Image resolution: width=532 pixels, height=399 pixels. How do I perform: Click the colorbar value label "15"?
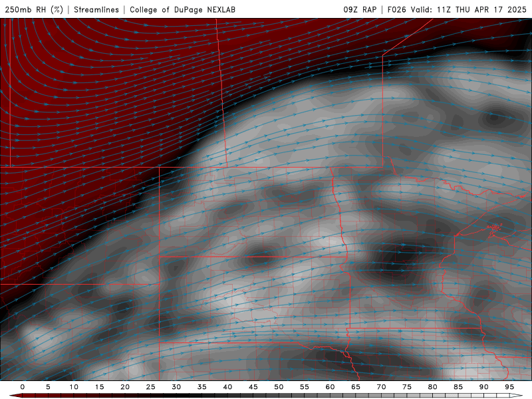click(99, 387)
